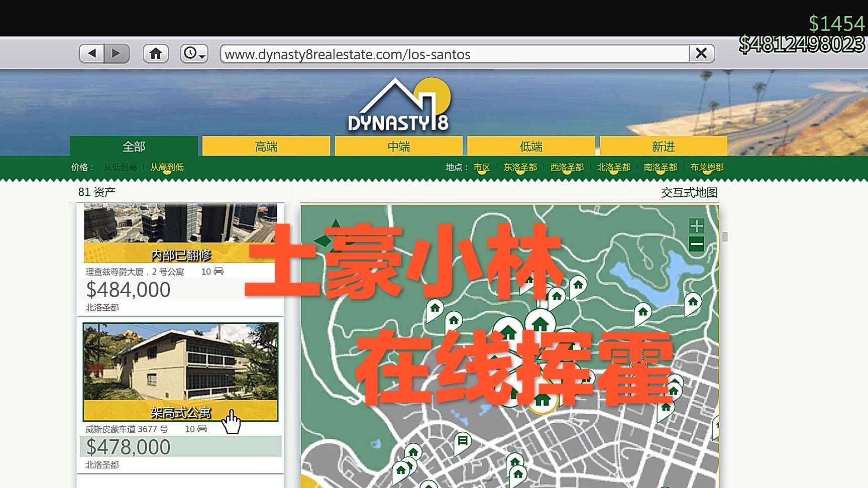Open the 新进 listings tab
The height and width of the screenshot is (488, 868).
pyautogui.click(x=663, y=147)
